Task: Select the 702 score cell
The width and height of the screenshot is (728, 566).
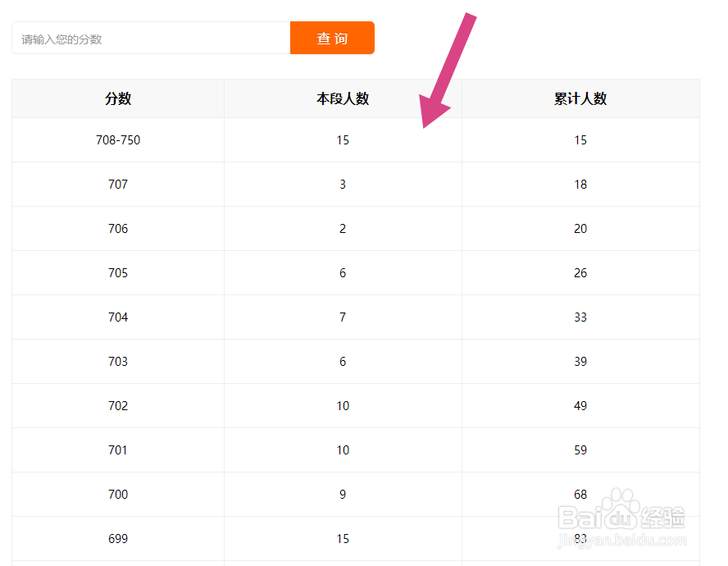Action: (x=118, y=406)
